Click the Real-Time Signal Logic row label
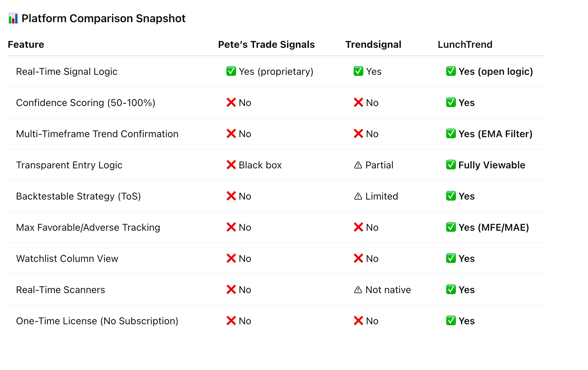This screenshot has height=370, width=588. pos(67,71)
